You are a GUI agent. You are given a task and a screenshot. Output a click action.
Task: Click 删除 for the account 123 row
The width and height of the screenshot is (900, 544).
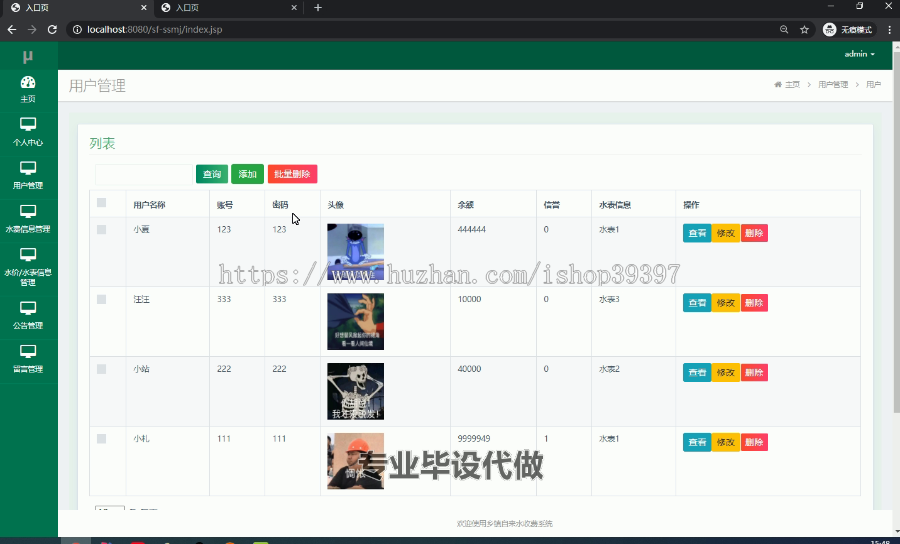pos(754,233)
